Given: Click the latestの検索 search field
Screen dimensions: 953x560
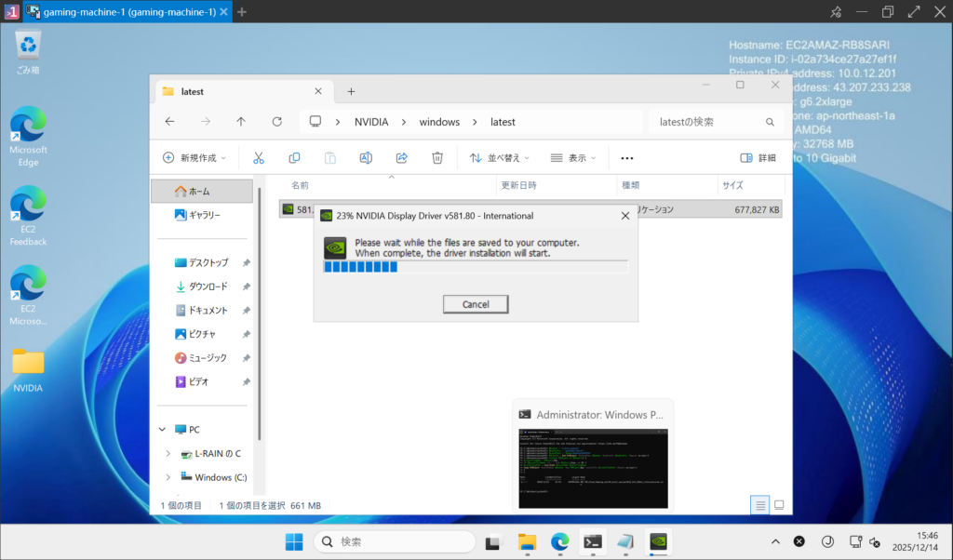Looking at the screenshot, I should click(x=707, y=122).
